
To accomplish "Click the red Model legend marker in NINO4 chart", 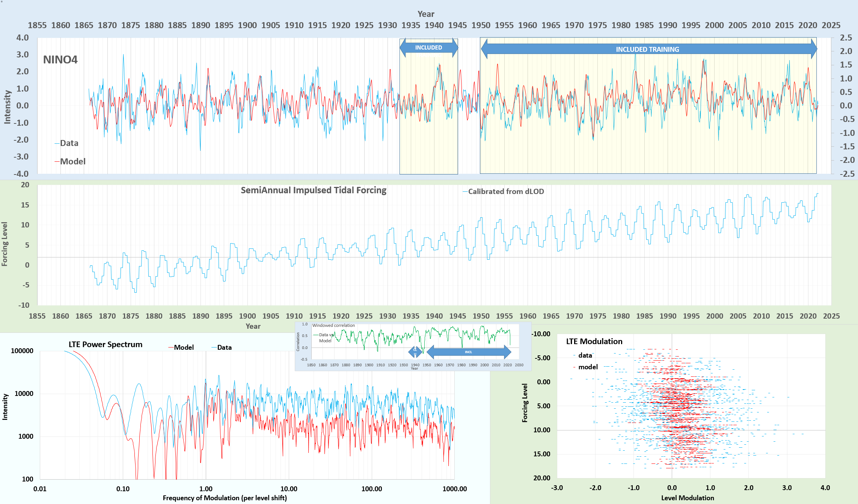I will point(57,162).
